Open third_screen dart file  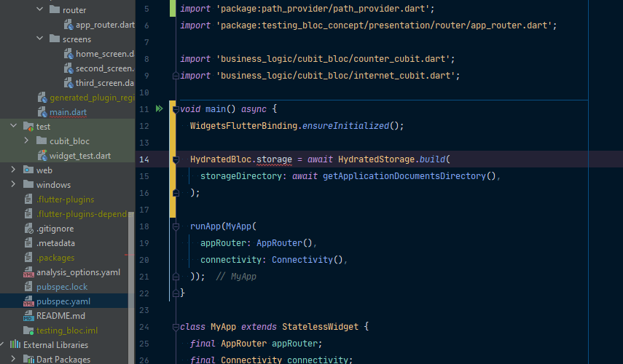tap(105, 83)
